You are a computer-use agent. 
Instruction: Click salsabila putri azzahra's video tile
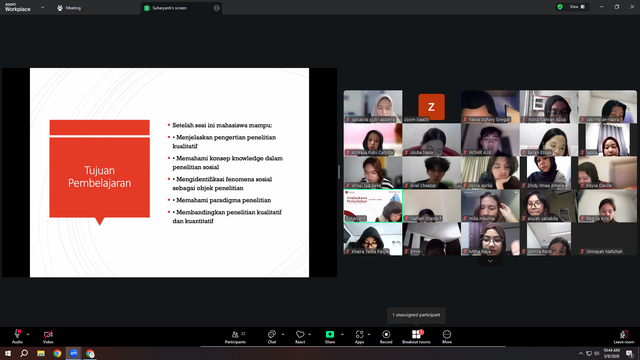(373, 107)
